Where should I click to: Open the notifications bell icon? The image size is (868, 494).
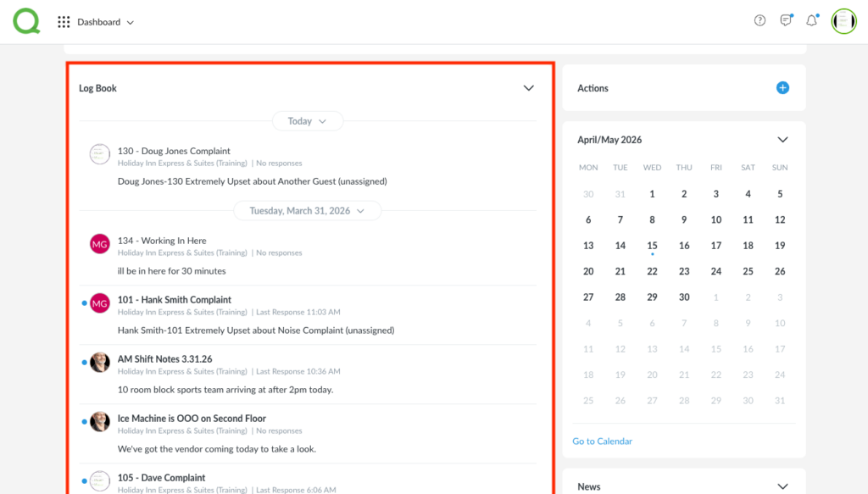[811, 21]
